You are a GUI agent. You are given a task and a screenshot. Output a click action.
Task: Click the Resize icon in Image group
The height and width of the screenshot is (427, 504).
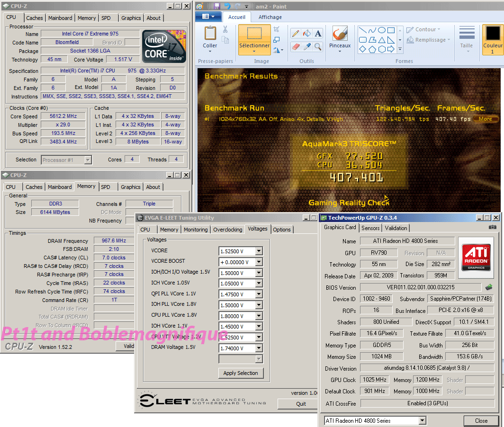(277, 39)
